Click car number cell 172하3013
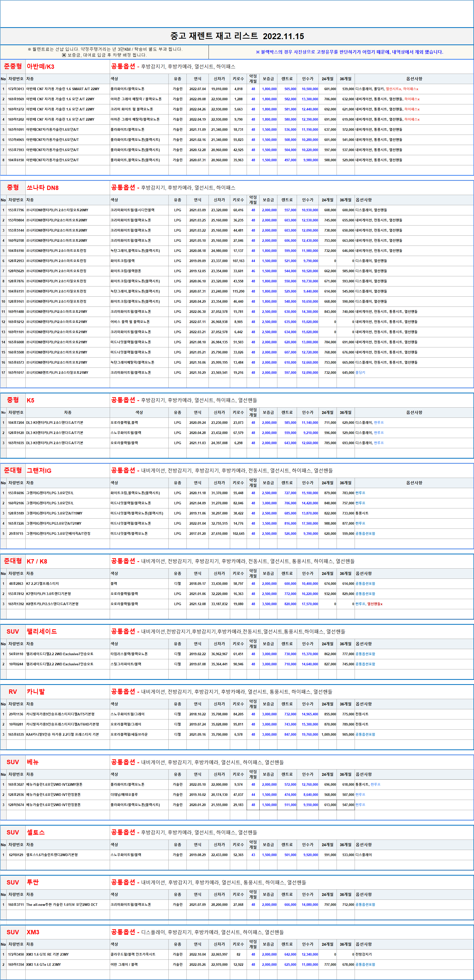This screenshot has height=980, width=474. pos(16,89)
